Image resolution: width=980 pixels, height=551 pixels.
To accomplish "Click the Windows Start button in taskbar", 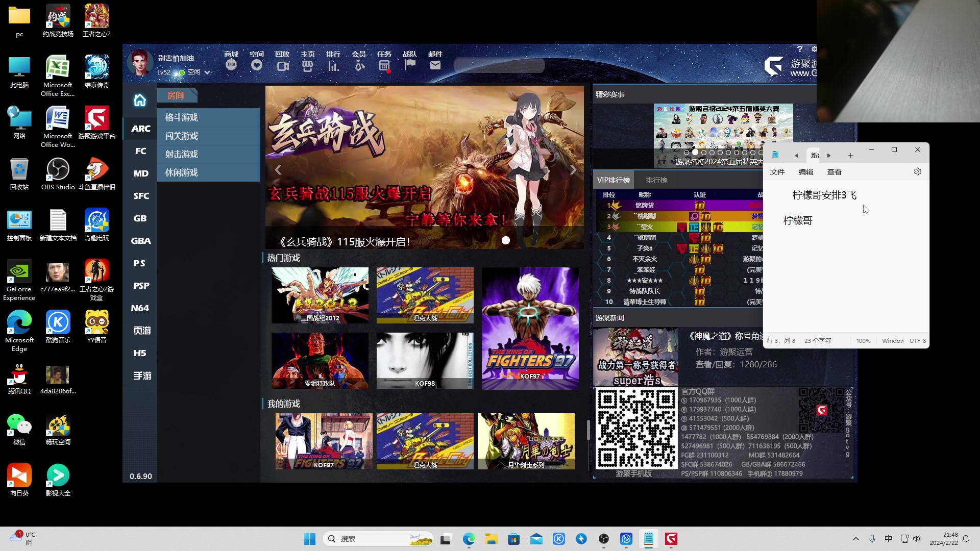I will (x=309, y=539).
